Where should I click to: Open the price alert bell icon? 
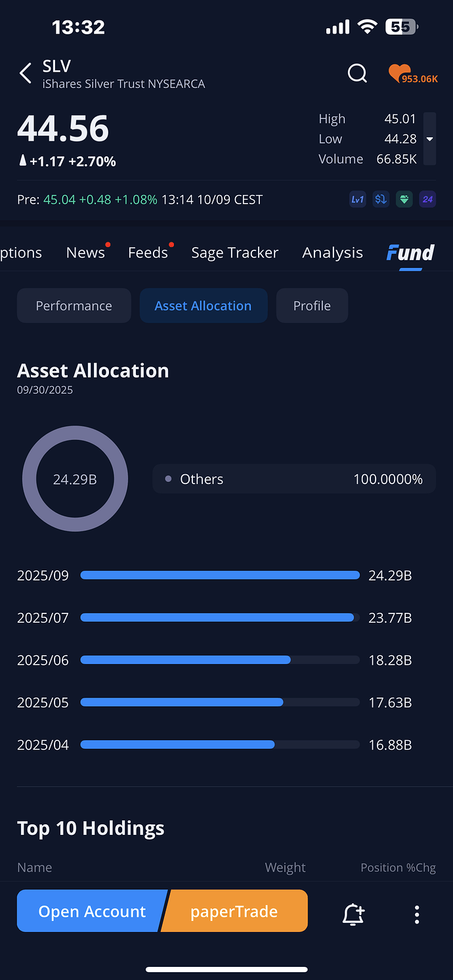(x=353, y=914)
